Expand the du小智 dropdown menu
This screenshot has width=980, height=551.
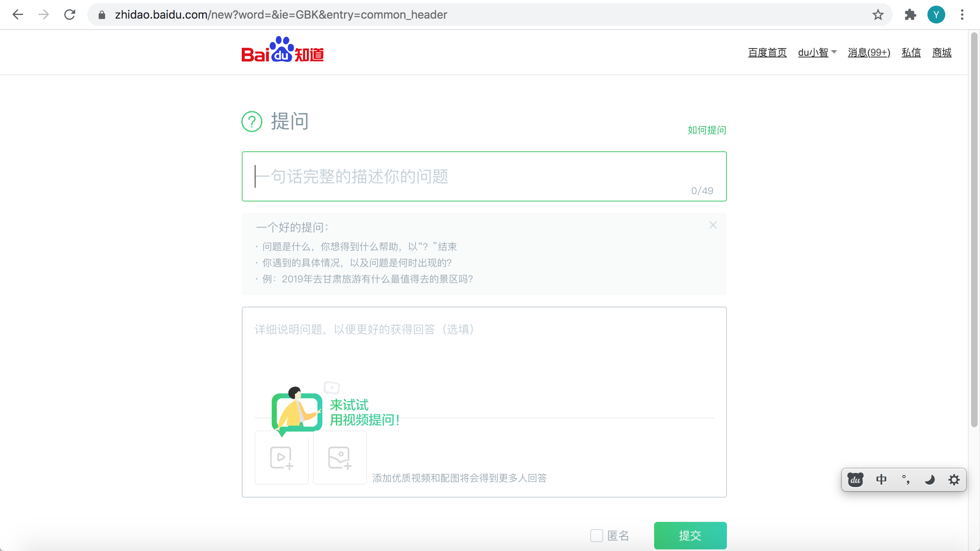coord(817,52)
